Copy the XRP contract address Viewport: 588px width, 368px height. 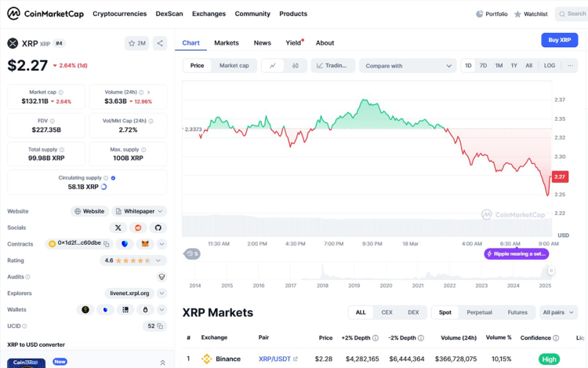[107, 244]
